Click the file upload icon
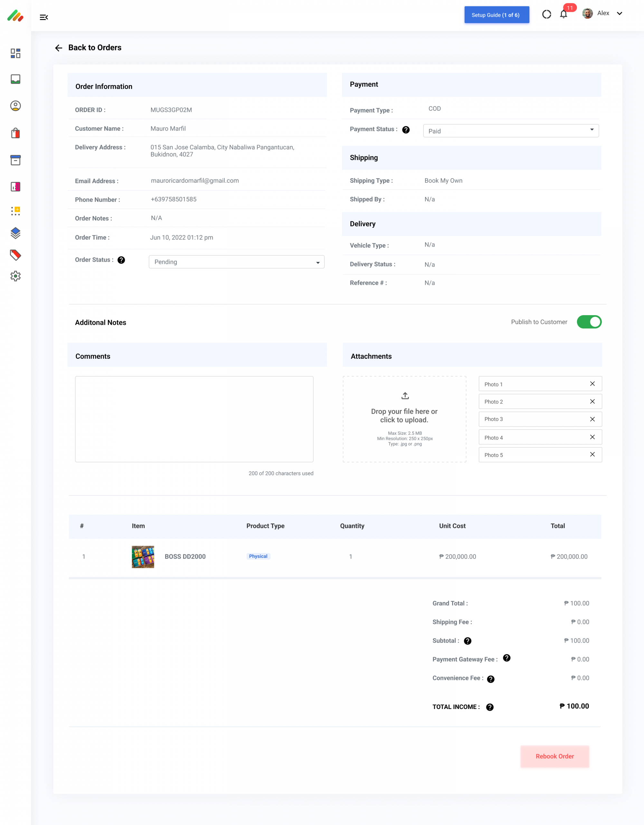The width and height of the screenshot is (644, 825). click(x=405, y=395)
